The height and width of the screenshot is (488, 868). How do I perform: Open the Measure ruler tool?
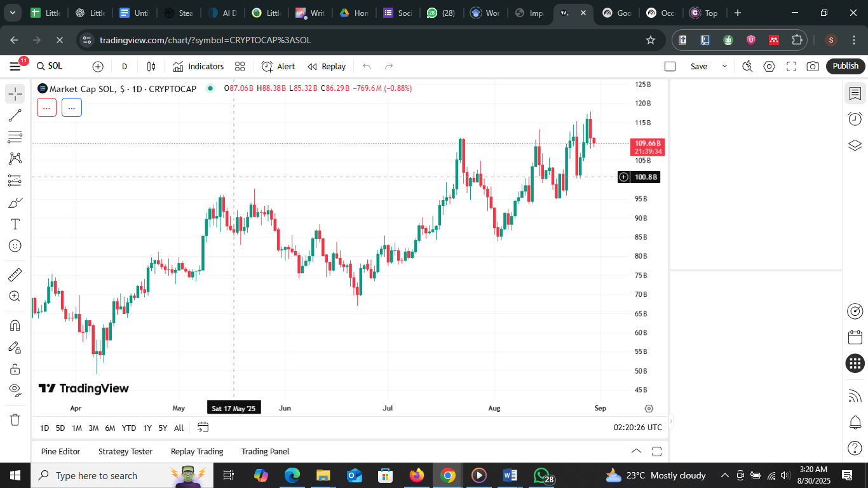click(x=15, y=274)
